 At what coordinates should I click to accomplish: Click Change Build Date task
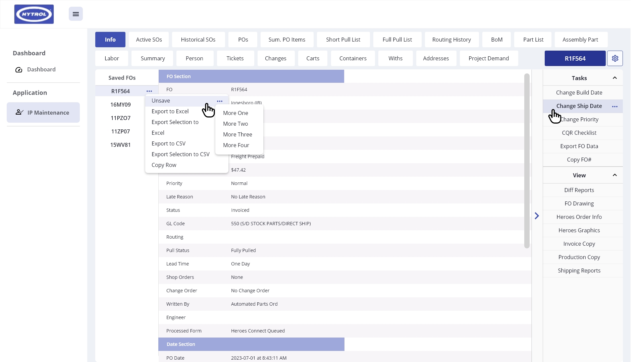[579, 93]
